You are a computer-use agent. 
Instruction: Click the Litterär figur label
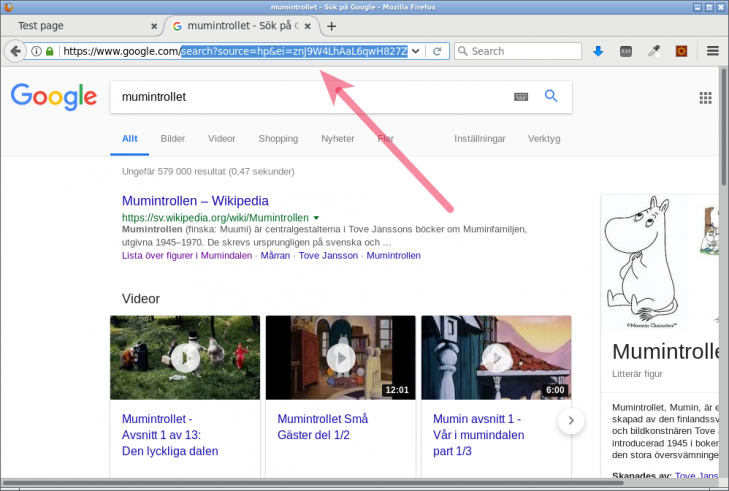(x=637, y=374)
